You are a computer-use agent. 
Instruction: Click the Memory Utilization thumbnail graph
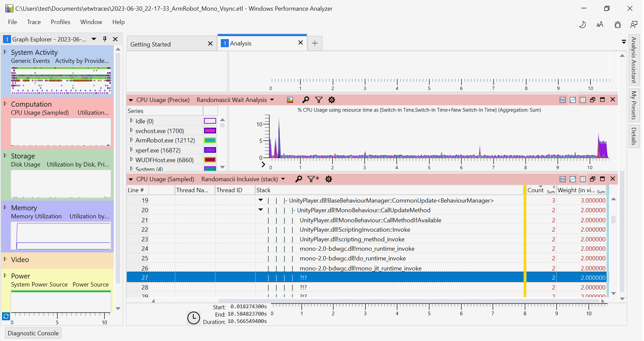(61, 236)
